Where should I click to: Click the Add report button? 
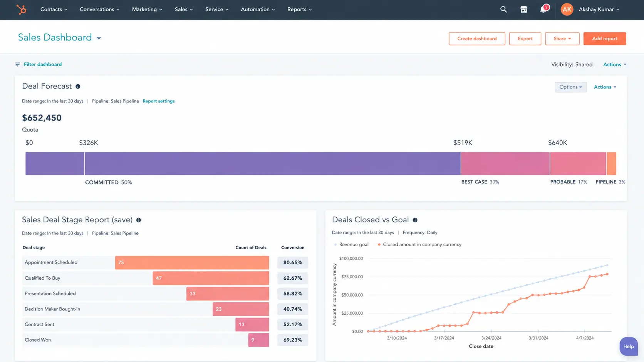(x=604, y=38)
